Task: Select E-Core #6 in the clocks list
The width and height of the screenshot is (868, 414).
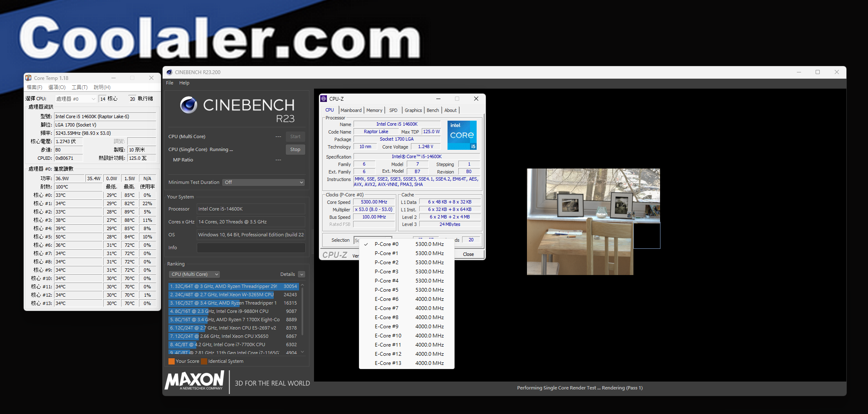Action: click(x=407, y=299)
